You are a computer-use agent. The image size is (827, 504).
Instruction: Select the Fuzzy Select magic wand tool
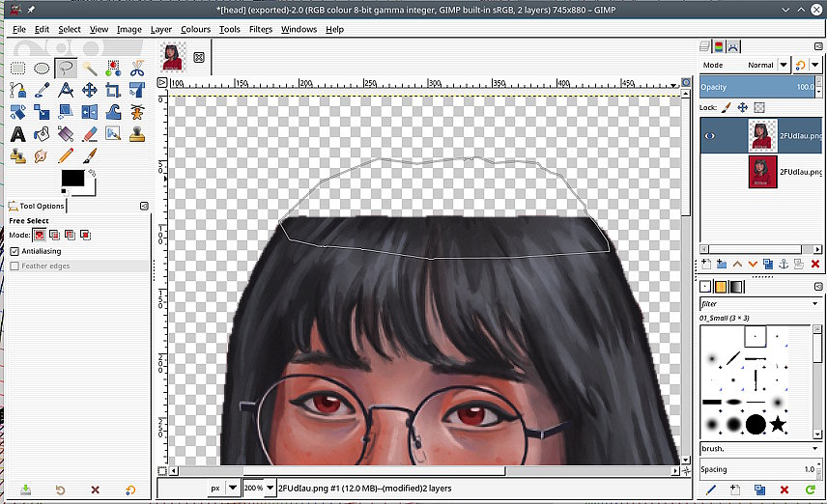pos(89,68)
